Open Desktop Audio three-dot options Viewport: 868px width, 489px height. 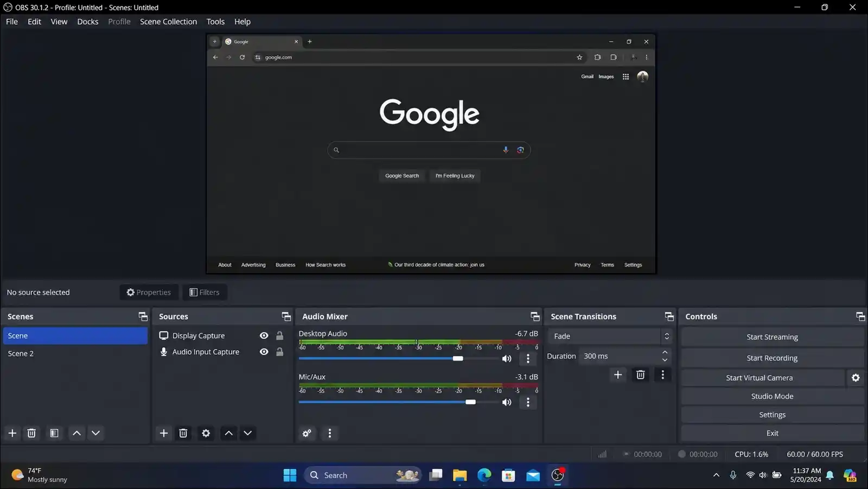[x=528, y=359]
